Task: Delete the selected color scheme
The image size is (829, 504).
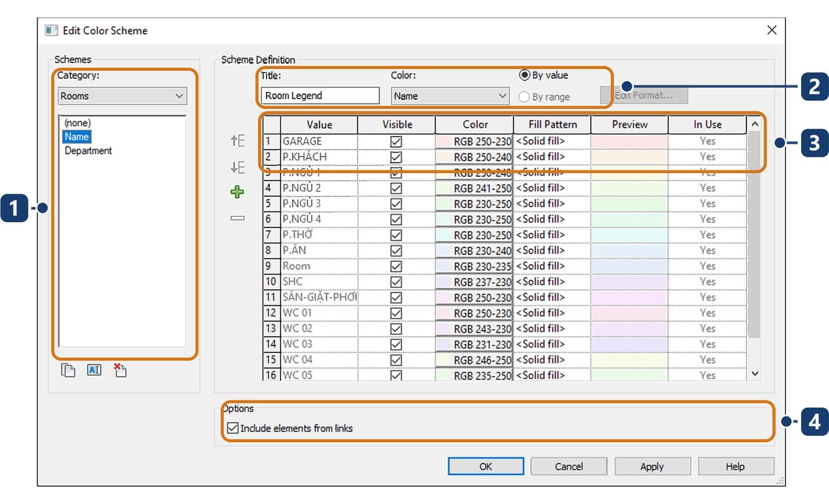Action: coord(120,371)
